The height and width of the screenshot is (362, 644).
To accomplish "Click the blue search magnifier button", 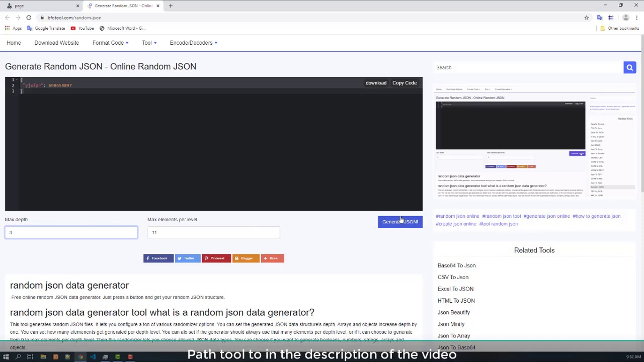I will point(629,67).
